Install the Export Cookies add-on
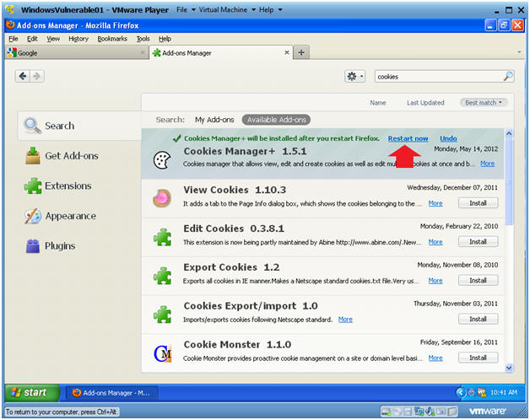The width and height of the screenshot is (530, 420). click(478, 281)
